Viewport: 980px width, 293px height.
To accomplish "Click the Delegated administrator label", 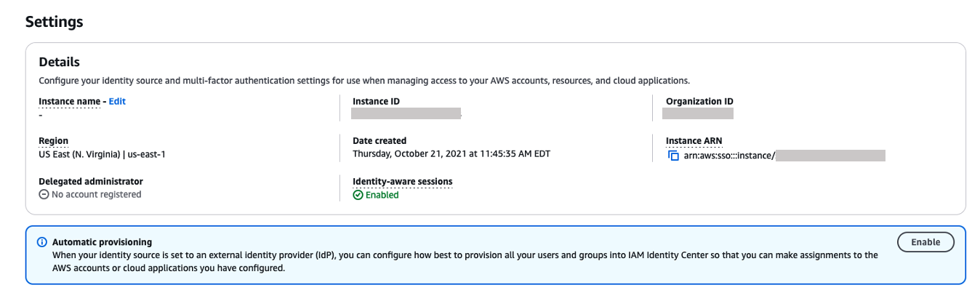I will click(91, 181).
